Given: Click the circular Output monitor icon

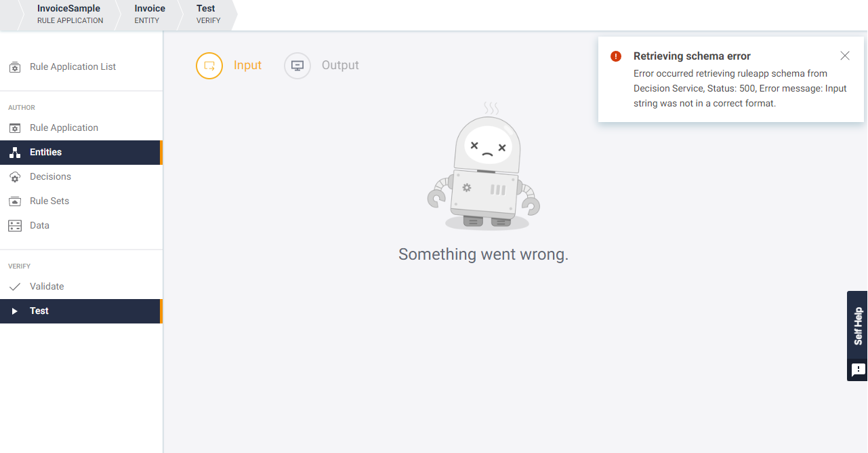Looking at the screenshot, I should [x=297, y=66].
